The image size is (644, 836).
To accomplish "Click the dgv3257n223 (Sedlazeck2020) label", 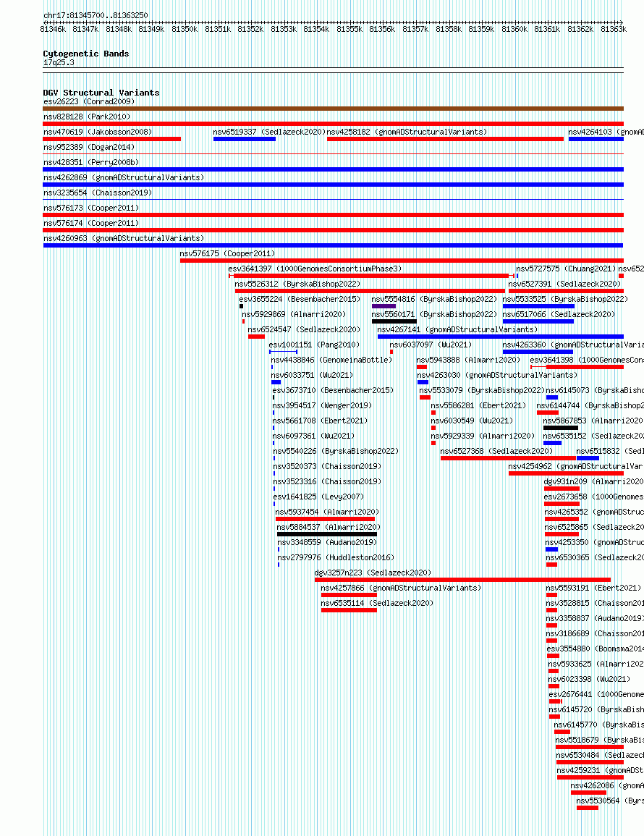I will (x=373, y=573).
